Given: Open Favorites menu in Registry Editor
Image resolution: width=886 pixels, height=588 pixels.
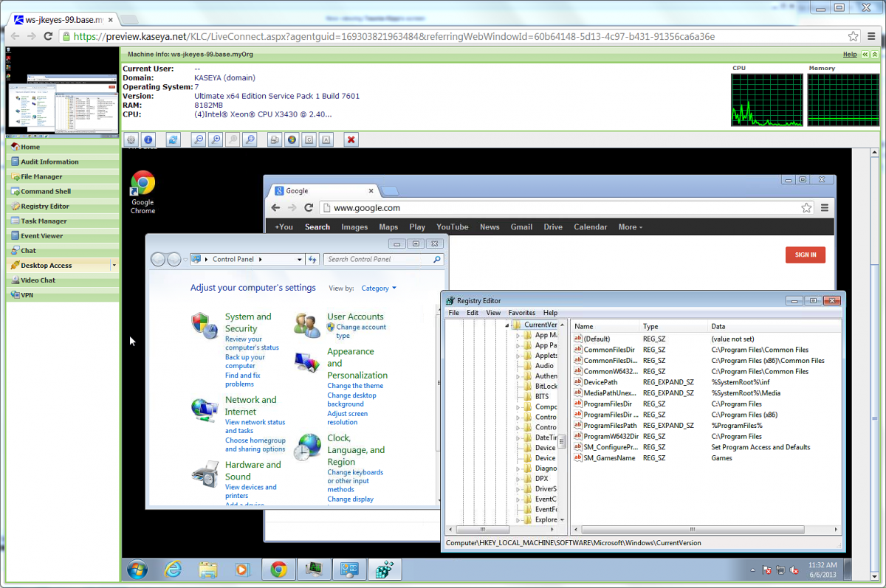Looking at the screenshot, I should tap(521, 313).
